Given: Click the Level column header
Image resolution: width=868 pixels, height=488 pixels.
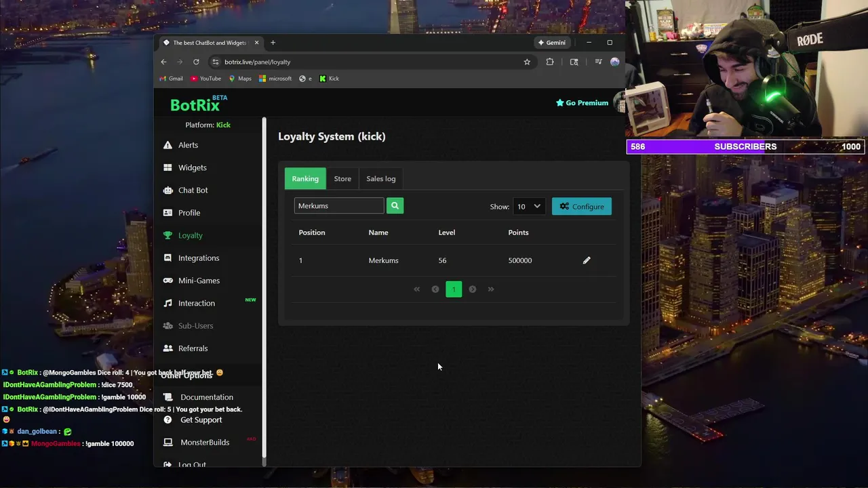Looking at the screenshot, I should pyautogui.click(x=447, y=232).
